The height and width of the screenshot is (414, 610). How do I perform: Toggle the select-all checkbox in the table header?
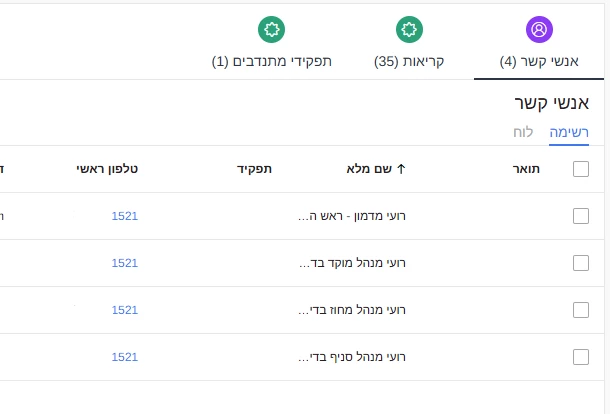581,169
